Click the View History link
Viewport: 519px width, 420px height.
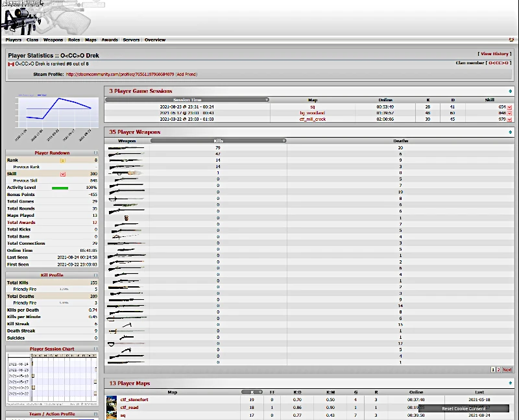tap(494, 54)
